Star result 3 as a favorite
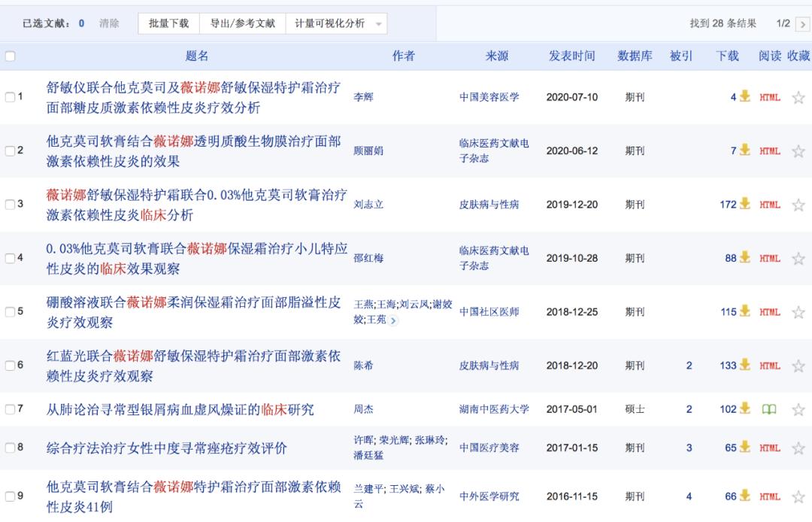Viewport: 812px width, 522px height. click(798, 203)
